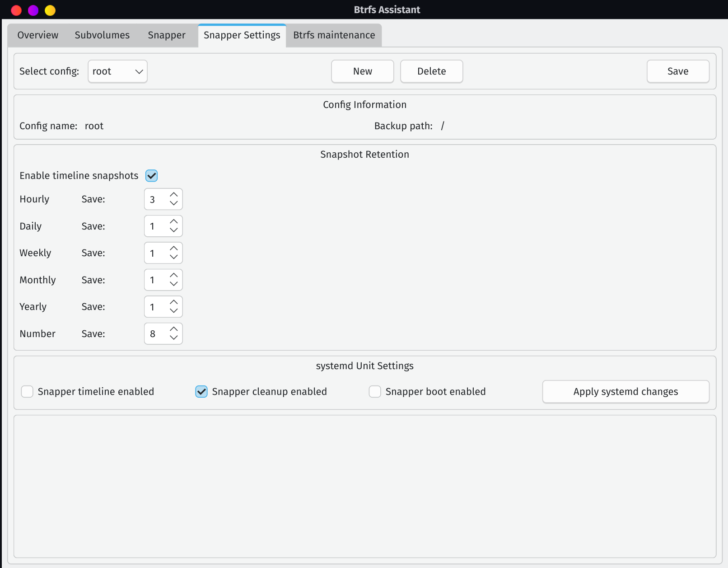This screenshot has height=568, width=728.
Task: Save the Snapper configuration
Action: click(678, 71)
